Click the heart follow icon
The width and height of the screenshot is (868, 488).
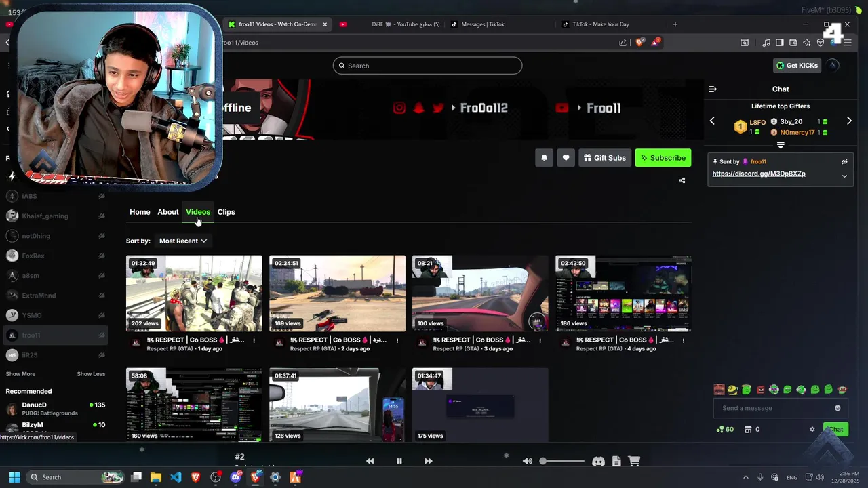pos(566,158)
